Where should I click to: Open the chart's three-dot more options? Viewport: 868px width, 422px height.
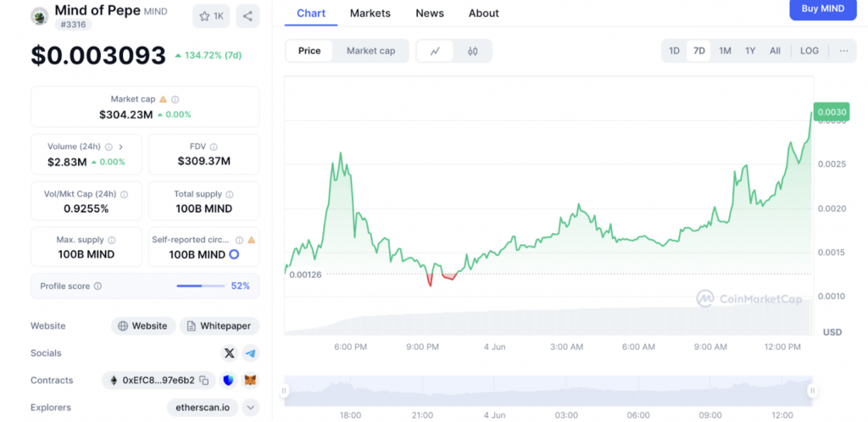click(x=843, y=51)
